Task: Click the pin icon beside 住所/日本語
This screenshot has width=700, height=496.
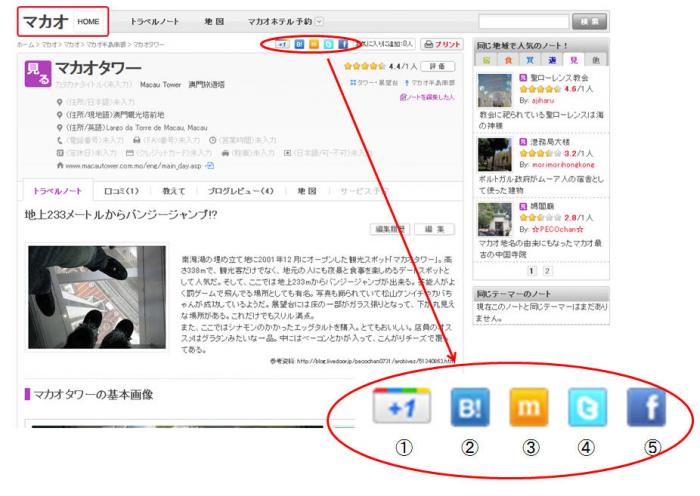Action: [x=59, y=102]
